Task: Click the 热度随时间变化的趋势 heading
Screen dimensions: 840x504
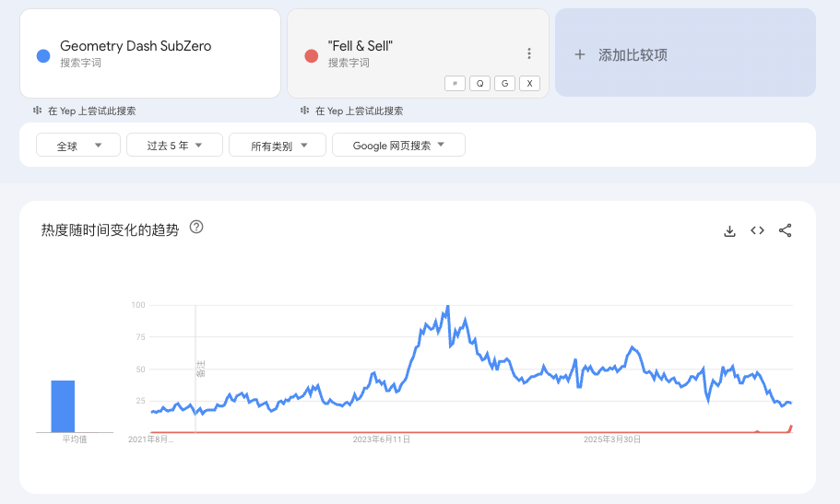Action: [x=110, y=230]
